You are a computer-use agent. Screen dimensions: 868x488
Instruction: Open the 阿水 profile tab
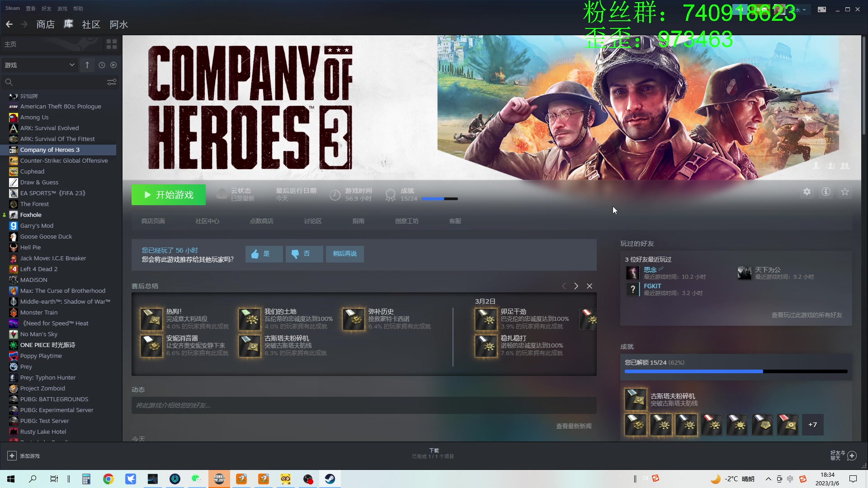click(119, 24)
